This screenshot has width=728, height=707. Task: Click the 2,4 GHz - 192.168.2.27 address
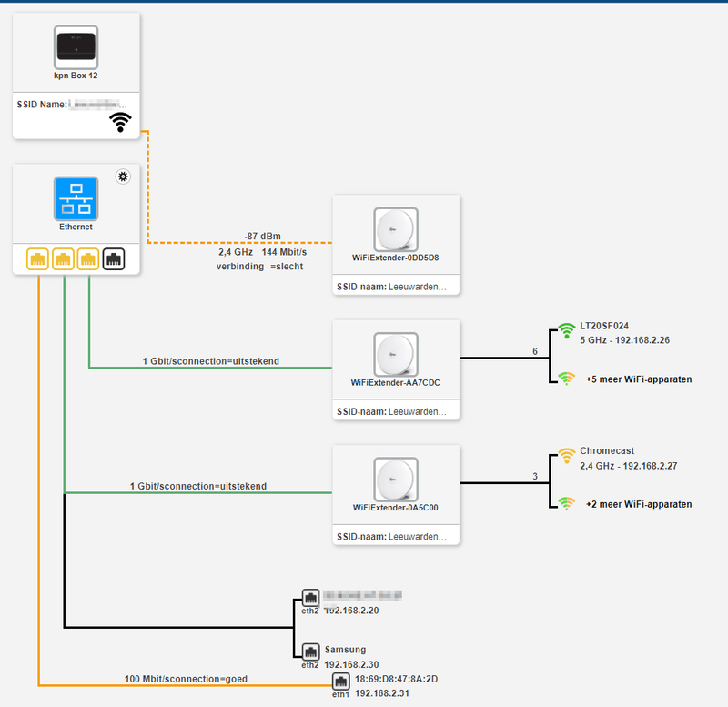(629, 466)
